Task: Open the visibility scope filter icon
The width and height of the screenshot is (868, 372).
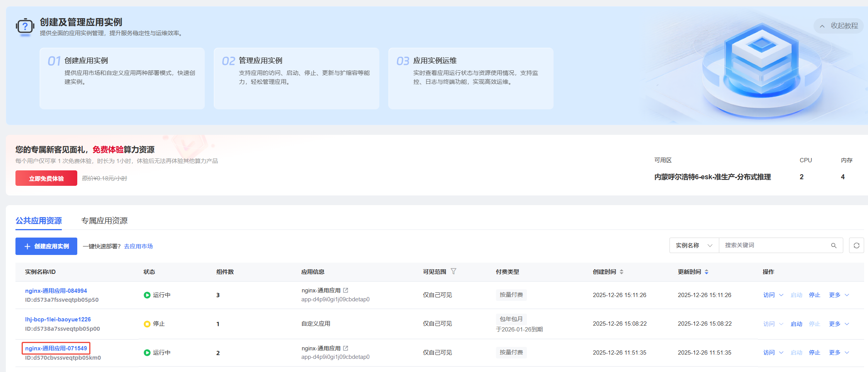Action: [x=454, y=272]
